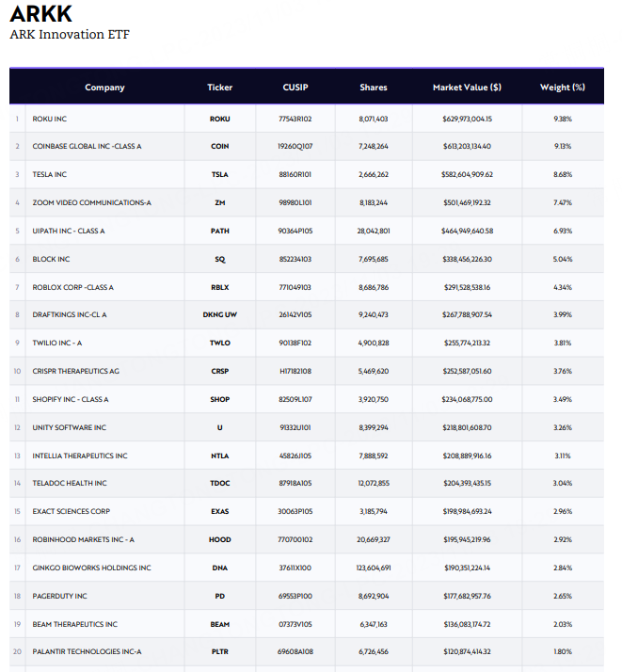Click the 9.38% weight value
The width and height of the screenshot is (622, 672).
pos(563,120)
